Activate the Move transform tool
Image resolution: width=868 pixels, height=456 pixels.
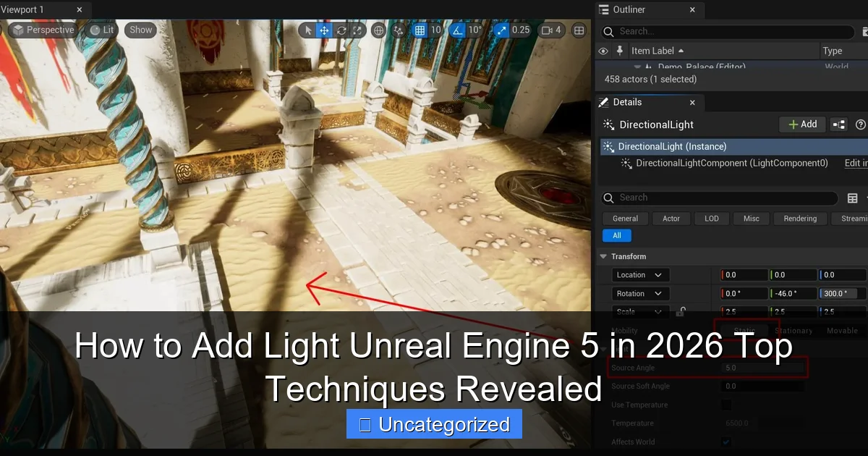324,30
